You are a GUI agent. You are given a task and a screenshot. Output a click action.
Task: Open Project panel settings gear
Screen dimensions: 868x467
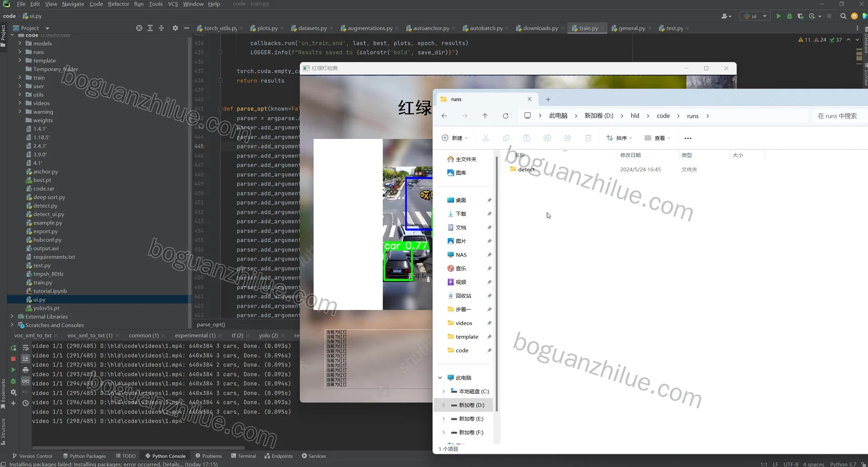(175, 28)
